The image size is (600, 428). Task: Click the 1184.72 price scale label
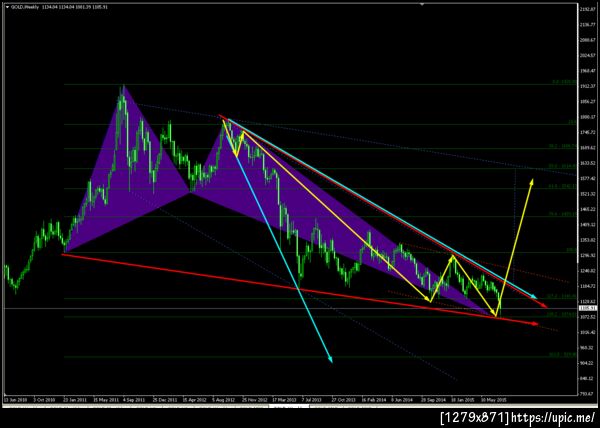pos(587,286)
